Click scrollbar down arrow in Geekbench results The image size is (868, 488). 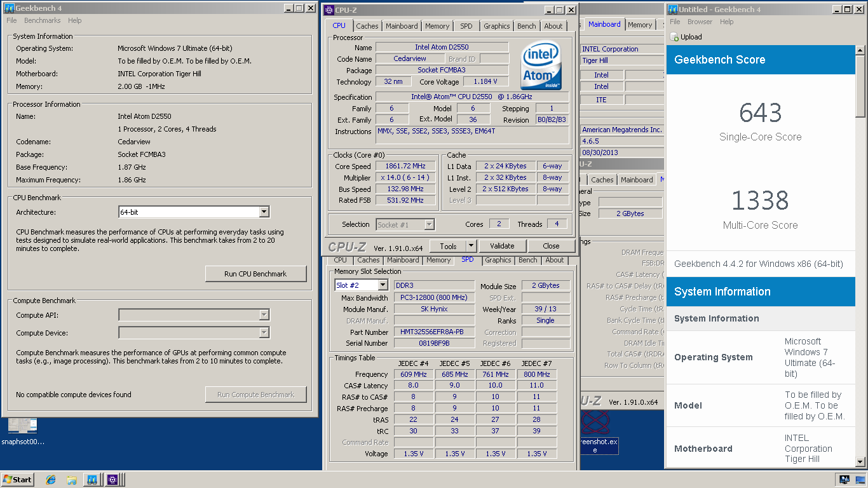coord(860,463)
